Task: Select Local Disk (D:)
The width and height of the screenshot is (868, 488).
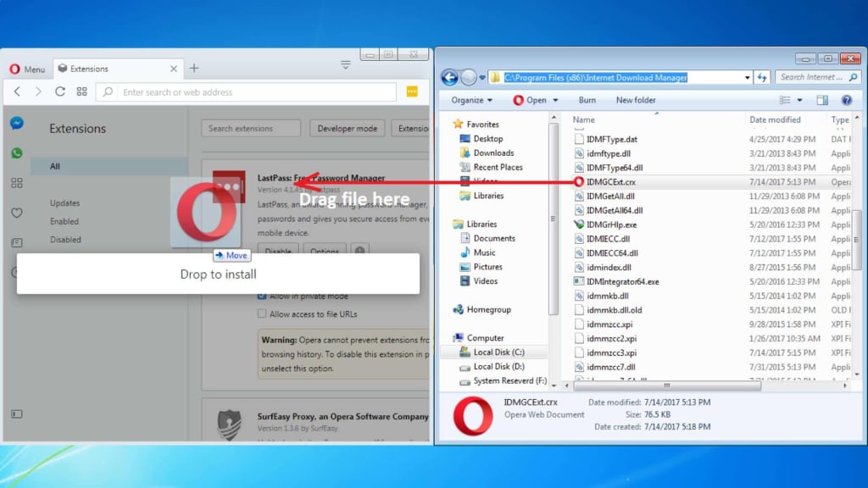Action: [x=498, y=366]
